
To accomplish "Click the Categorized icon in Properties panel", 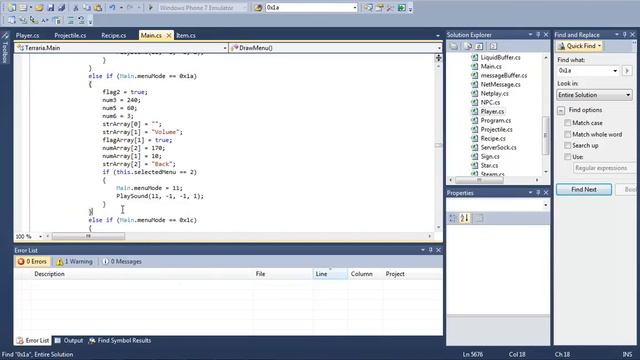I will 453,218.
